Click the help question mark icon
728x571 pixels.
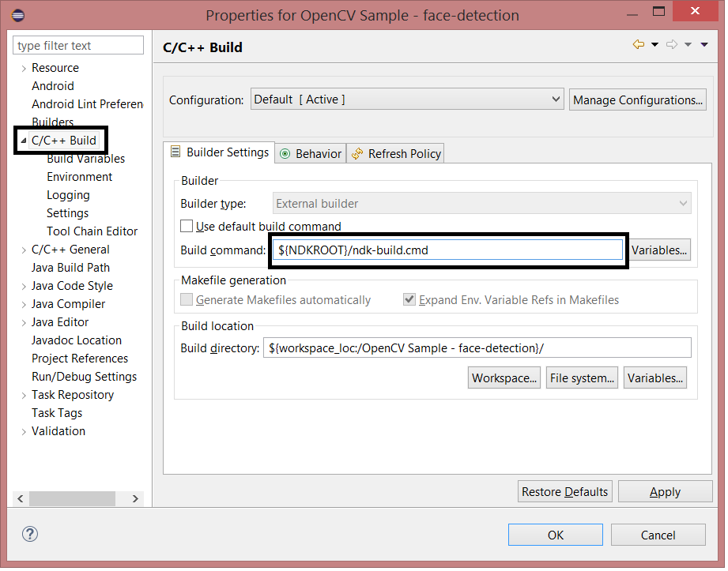point(30,534)
